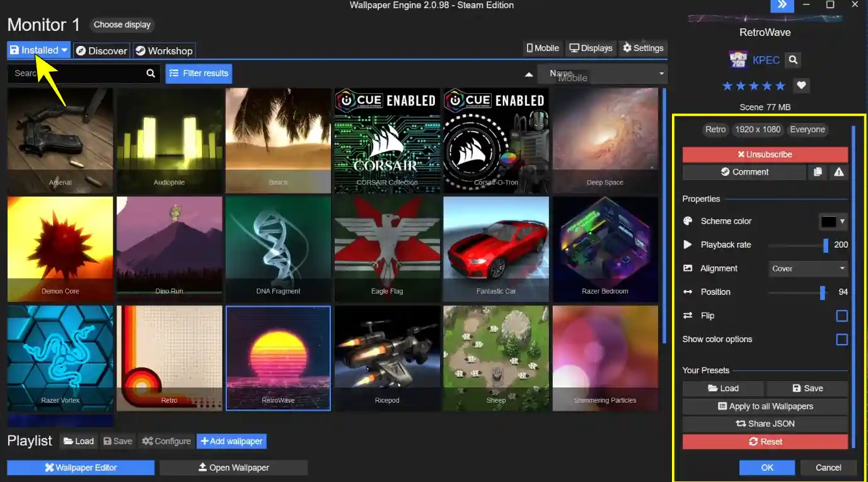Add wallpaper to playlist
This screenshot has height=482, width=868.
231,441
